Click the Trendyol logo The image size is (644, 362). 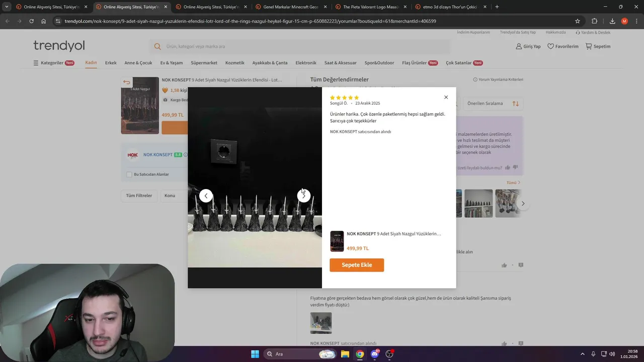[59, 46]
